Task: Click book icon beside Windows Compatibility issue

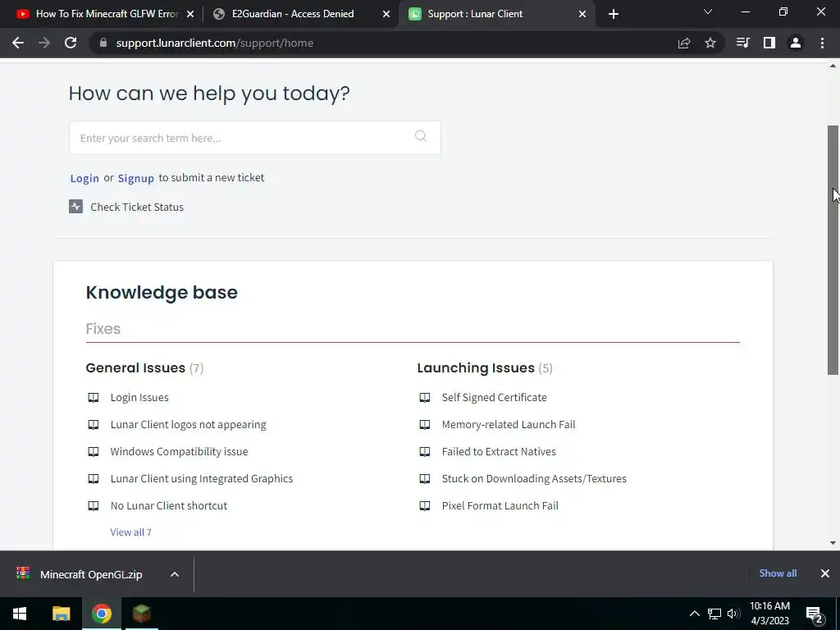Action: click(x=94, y=452)
